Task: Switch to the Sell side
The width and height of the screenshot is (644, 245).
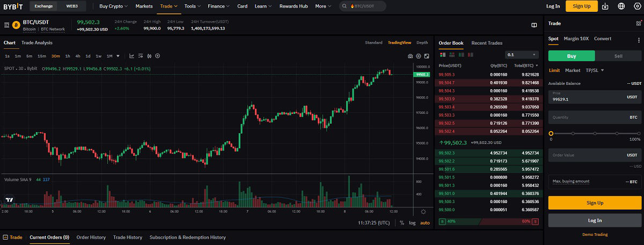Action: coord(618,56)
